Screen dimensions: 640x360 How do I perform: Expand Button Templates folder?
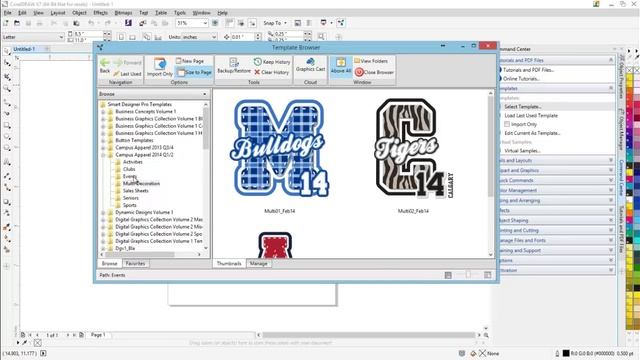pos(103,140)
